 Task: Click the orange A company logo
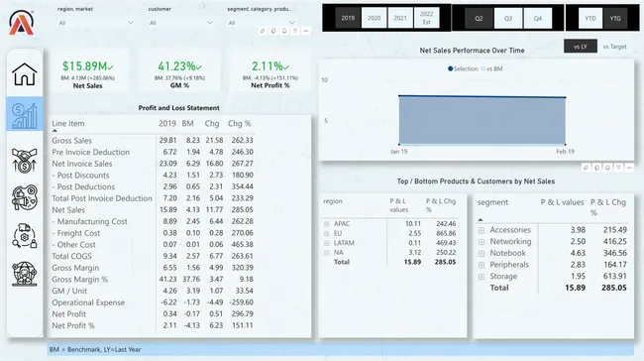22,23
